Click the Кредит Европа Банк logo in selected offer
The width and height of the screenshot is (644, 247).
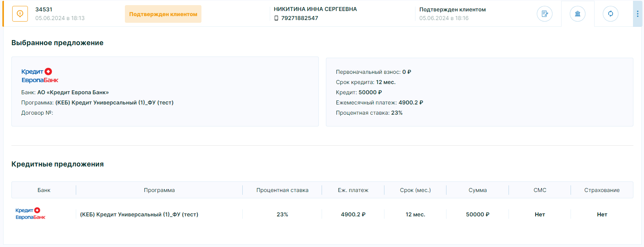pyautogui.click(x=40, y=76)
